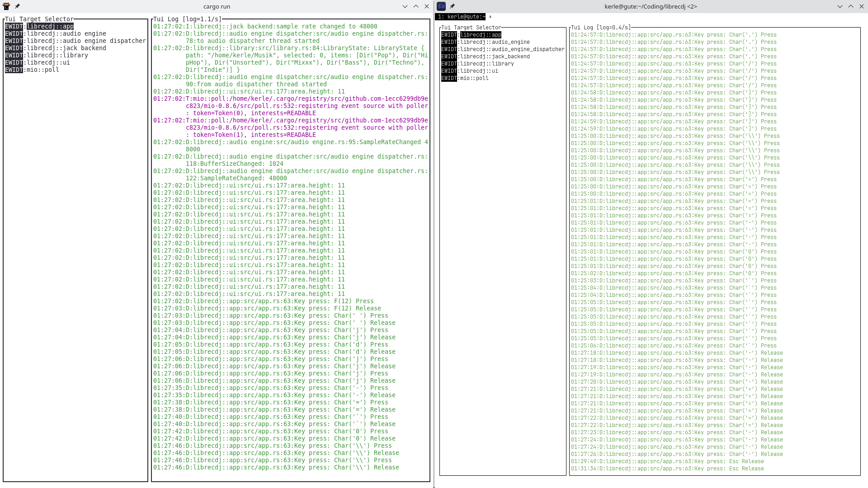Image resolution: width=868 pixels, height=488 pixels.
Task: Maximize the cargo run window via the up chevron
Action: [x=415, y=6]
